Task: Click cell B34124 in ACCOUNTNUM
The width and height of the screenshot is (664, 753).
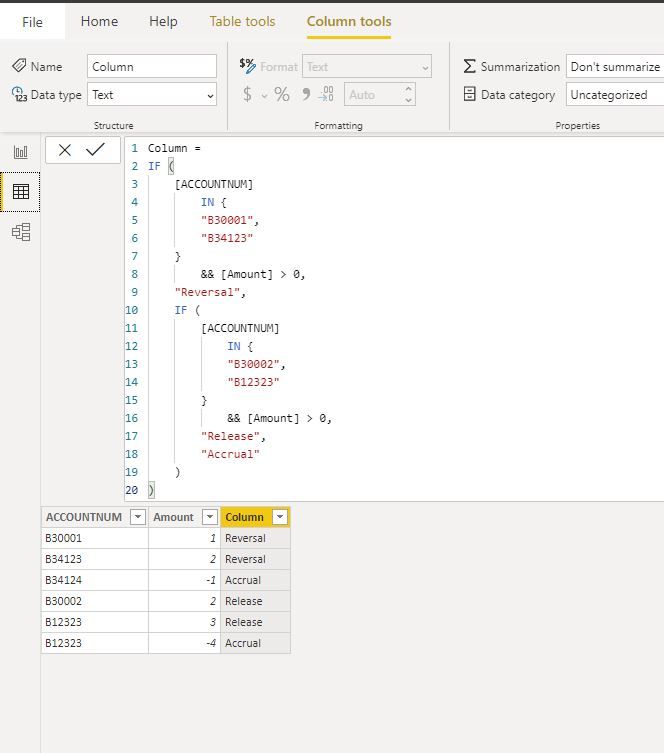Action: pyautogui.click(x=95, y=580)
